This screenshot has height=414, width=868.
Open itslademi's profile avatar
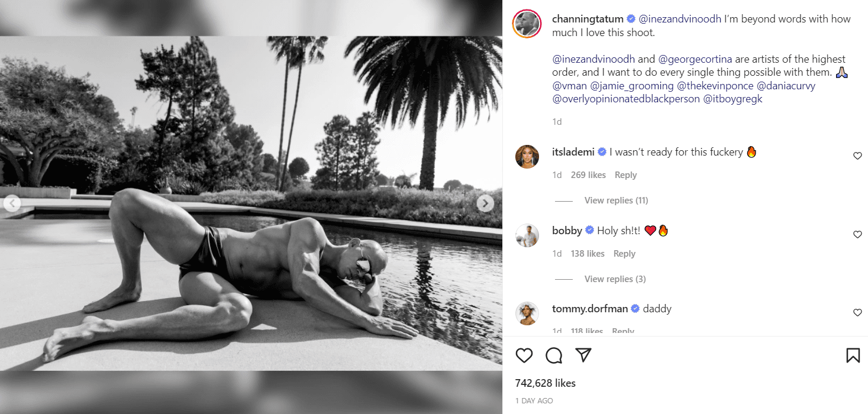pyautogui.click(x=527, y=157)
